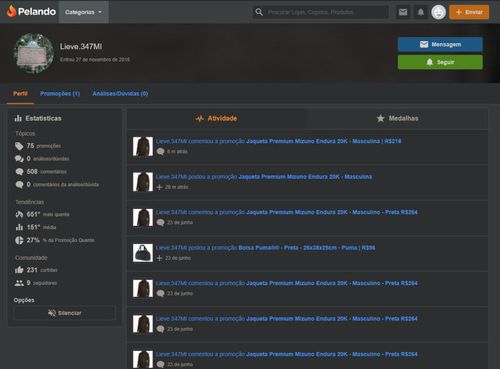The height and width of the screenshot is (369, 500).
Task: Open the user avatar menu in header
Action: coord(438,12)
